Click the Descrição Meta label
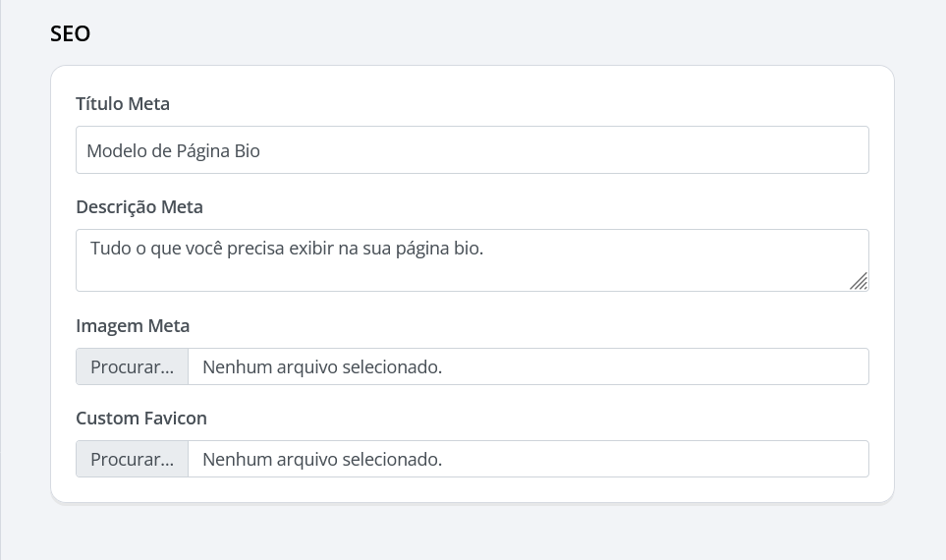The height and width of the screenshot is (560, 946). (x=139, y=206)
